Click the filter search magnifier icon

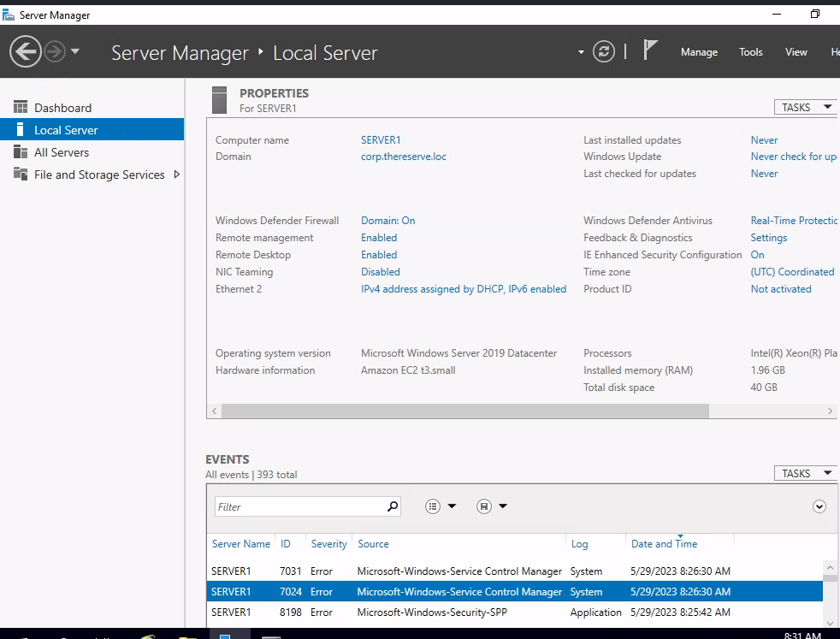pyautogui.click(x=393, y=506)
